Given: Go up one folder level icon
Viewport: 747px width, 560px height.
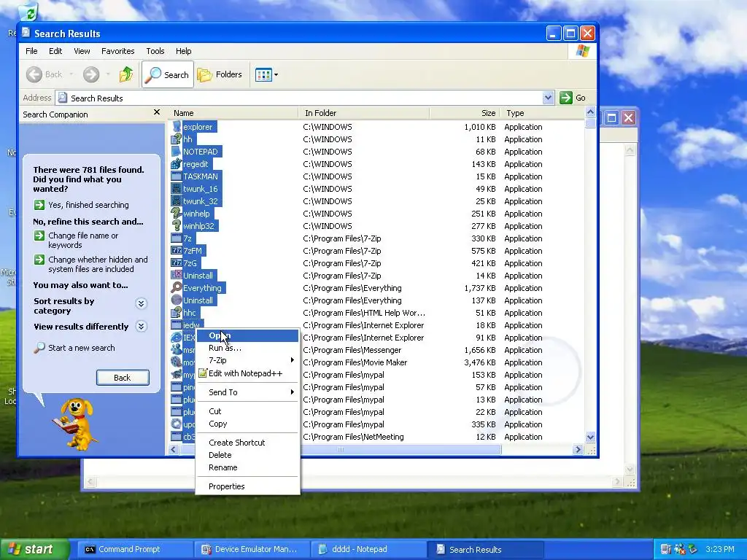Looking at the screenshot, I should [x=126, y=74].
